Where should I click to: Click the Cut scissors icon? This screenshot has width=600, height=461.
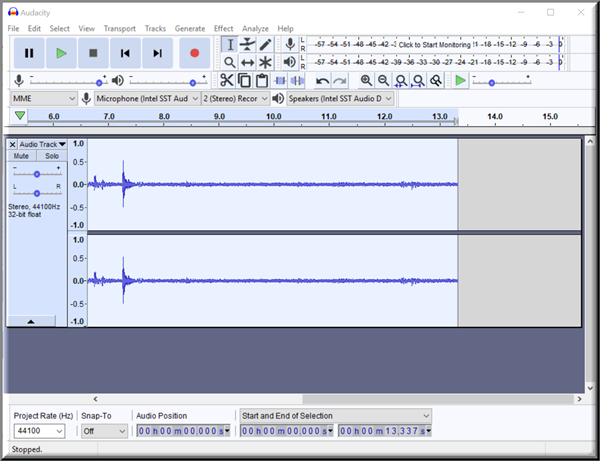227,80
